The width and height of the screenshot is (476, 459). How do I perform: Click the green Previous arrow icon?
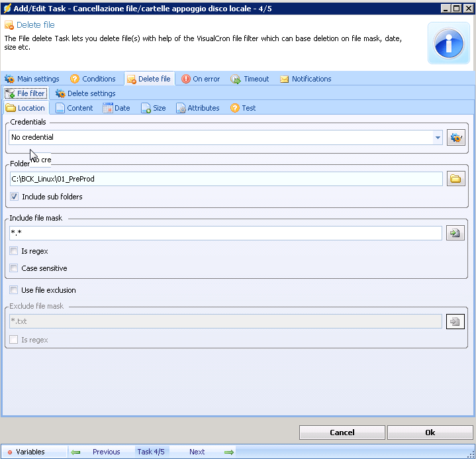75,452
